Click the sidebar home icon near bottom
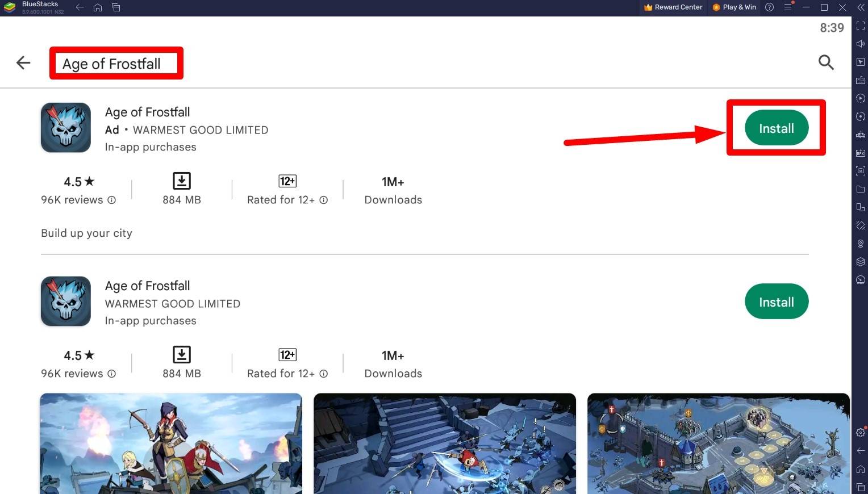 pyautogui.click(x=861, y=469)
